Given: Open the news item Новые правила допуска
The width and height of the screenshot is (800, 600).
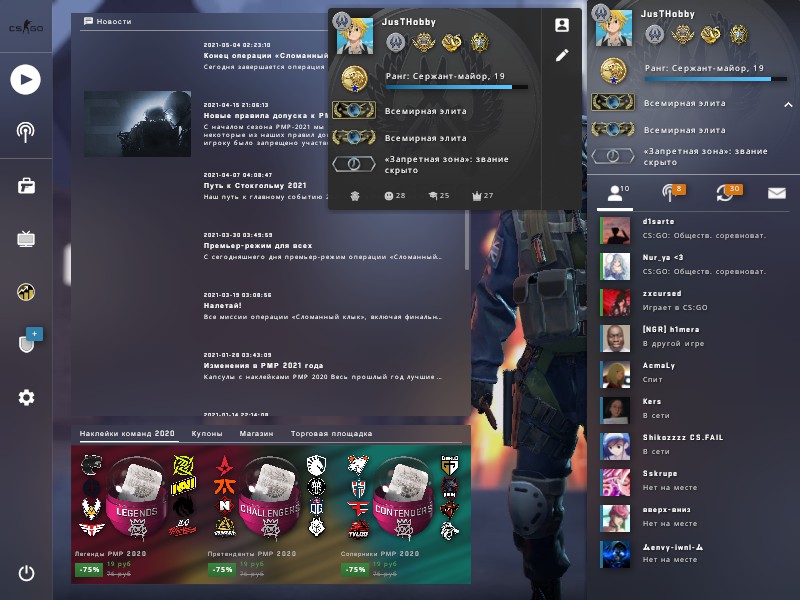Looking at the screenshot, I should [x=265, y=115].
